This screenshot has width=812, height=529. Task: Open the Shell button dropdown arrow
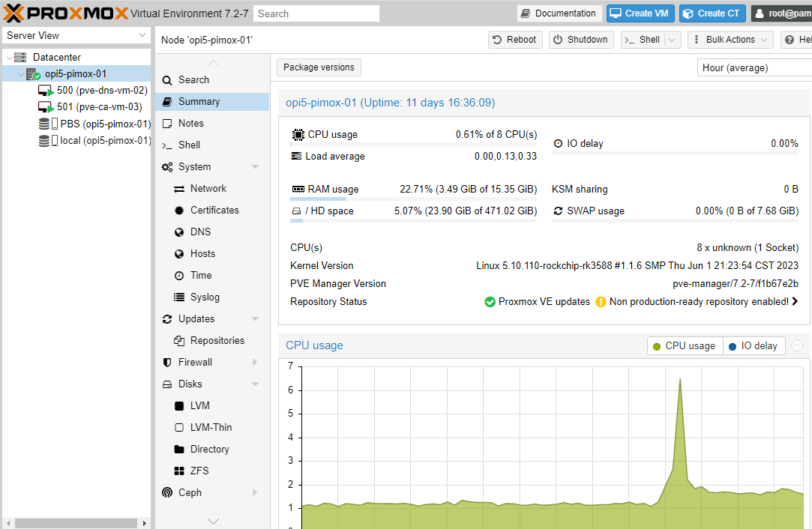coord(673,40)
